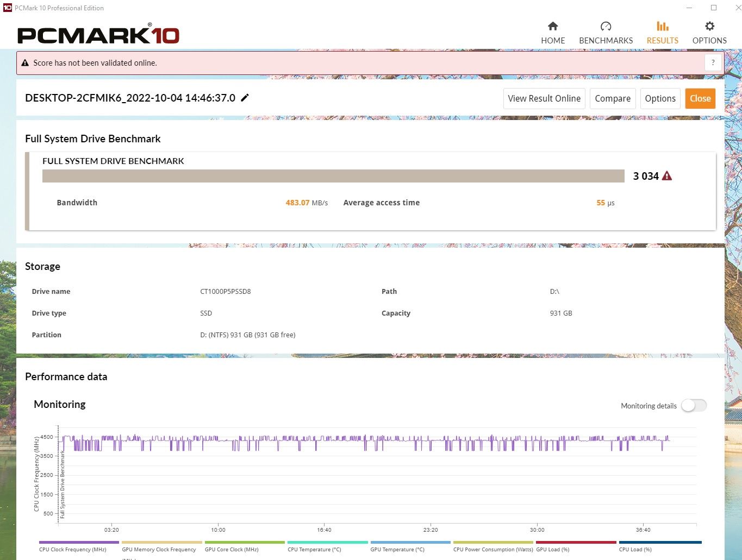The image size is (742, 560).
Task: Click the capacity value 931 GB
Action: (x=561, y=313)
